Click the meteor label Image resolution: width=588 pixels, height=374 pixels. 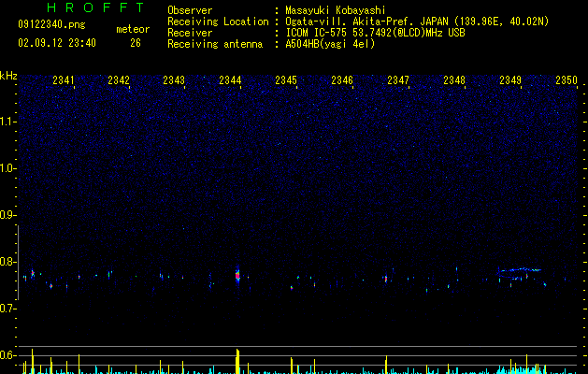(133, 29)
